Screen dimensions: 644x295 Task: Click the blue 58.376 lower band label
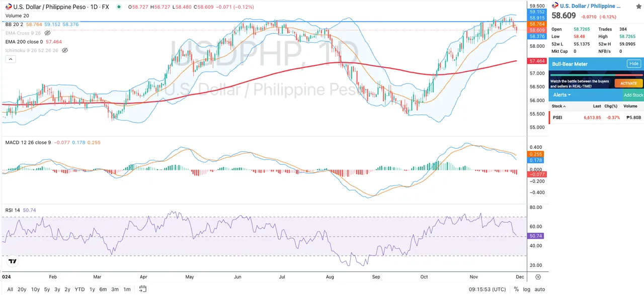pos(537,37)
